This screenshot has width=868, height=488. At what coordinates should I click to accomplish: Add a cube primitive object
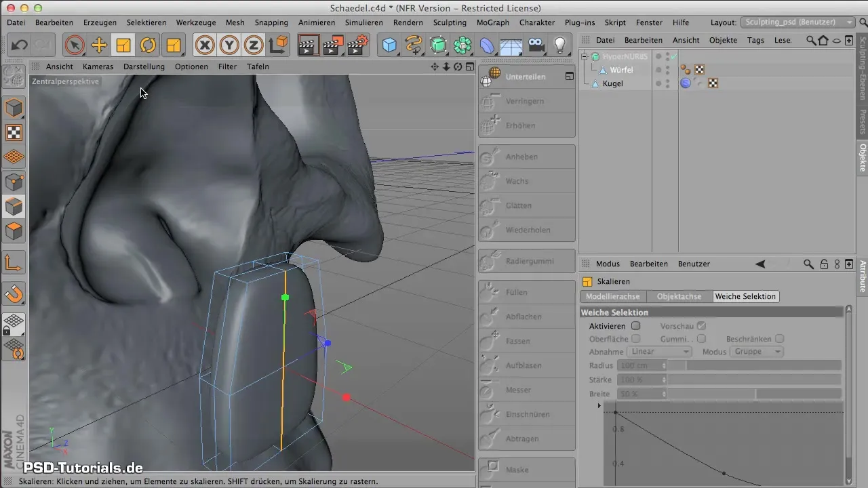click(x=390, y=45)
